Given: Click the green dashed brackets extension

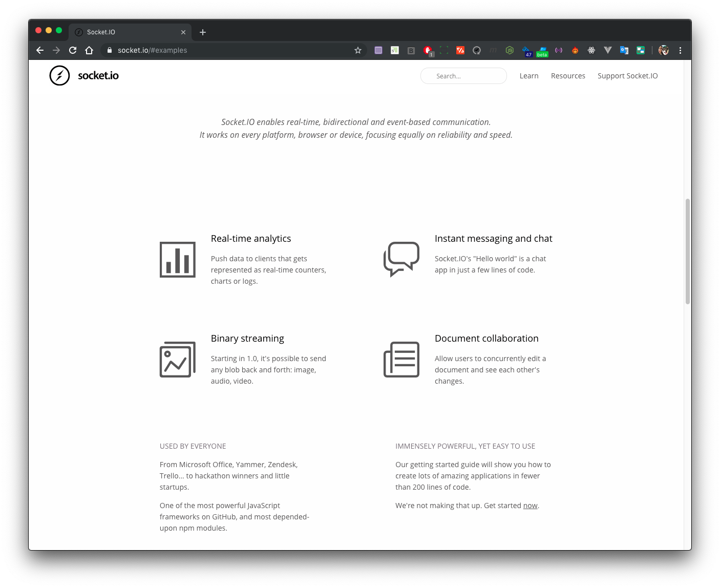Looking at the screenshot, I should [x=444, y=50].
